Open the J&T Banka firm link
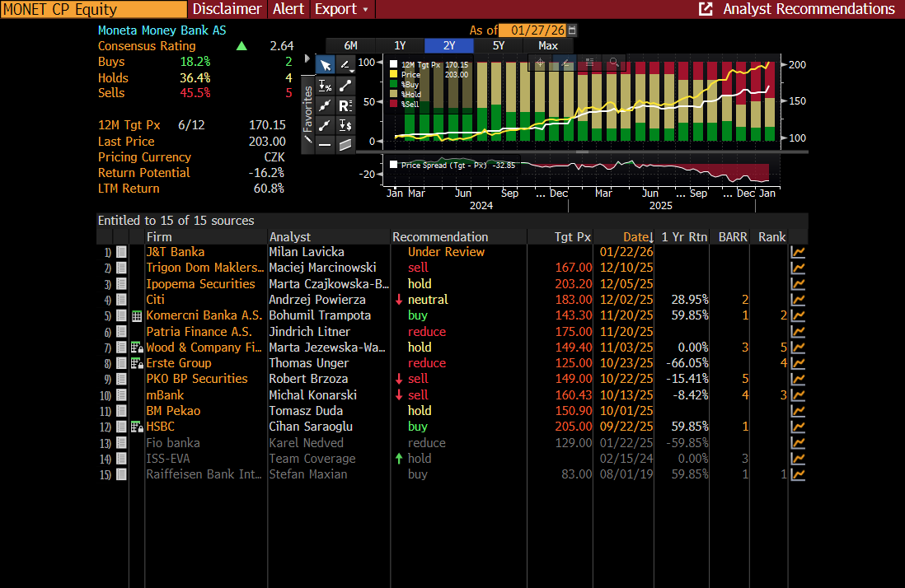 click(176, 252)
